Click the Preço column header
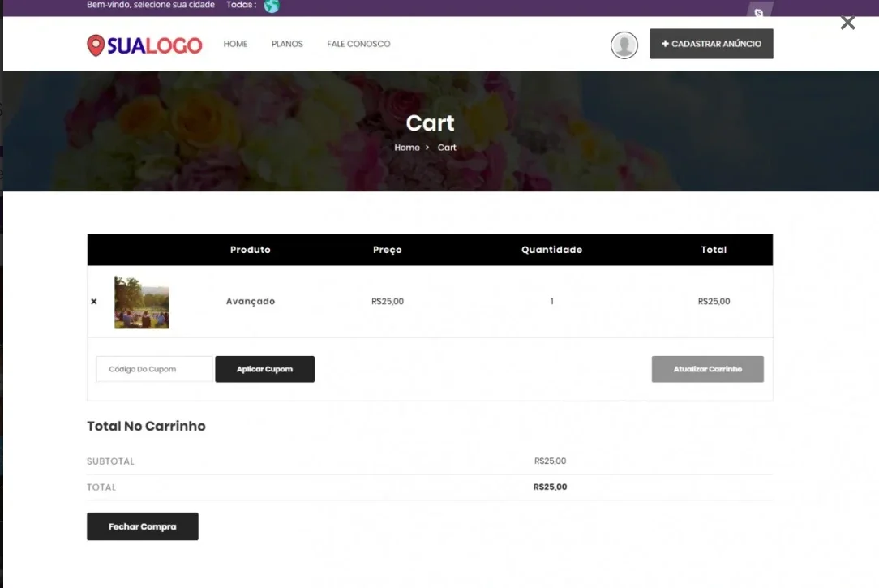The image size is (879, 588). point(388,250)
